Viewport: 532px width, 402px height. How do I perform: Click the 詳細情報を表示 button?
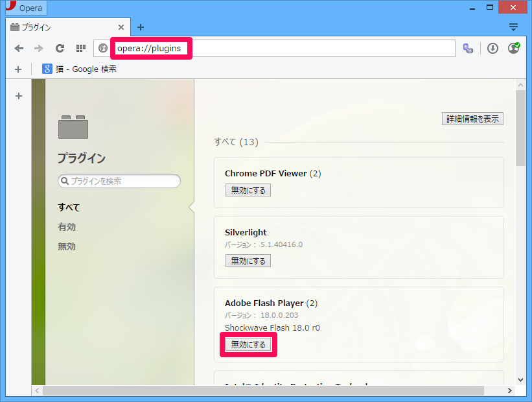pos(473,119)
